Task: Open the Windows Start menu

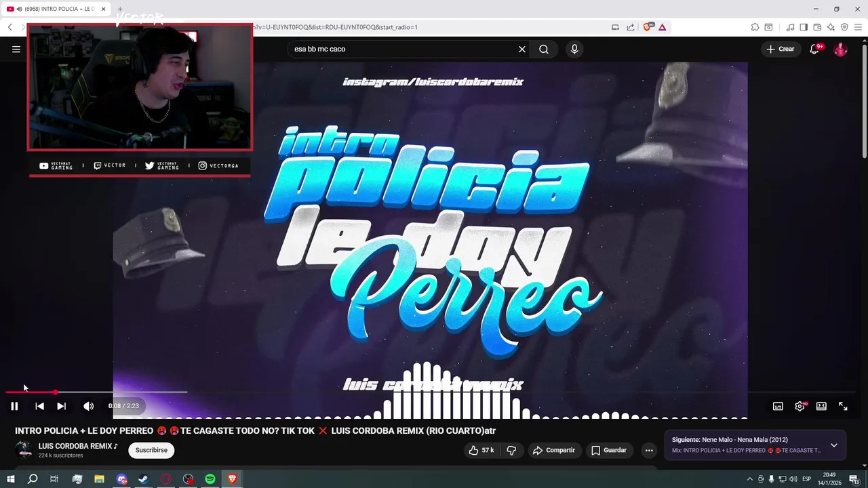Action: click(10, 479)
